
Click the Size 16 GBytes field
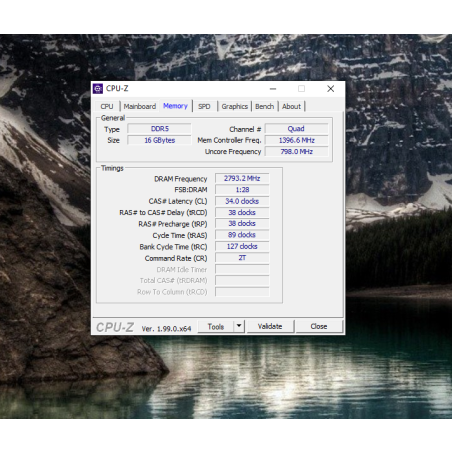pos(160,140)
